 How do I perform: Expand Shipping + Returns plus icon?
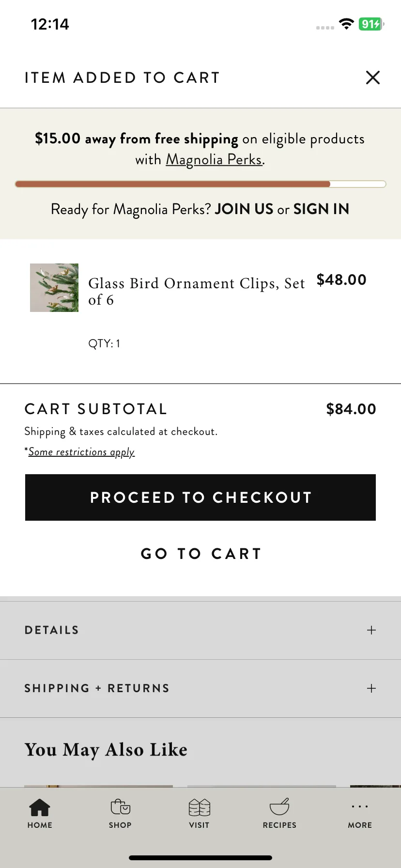coord(371,688)
